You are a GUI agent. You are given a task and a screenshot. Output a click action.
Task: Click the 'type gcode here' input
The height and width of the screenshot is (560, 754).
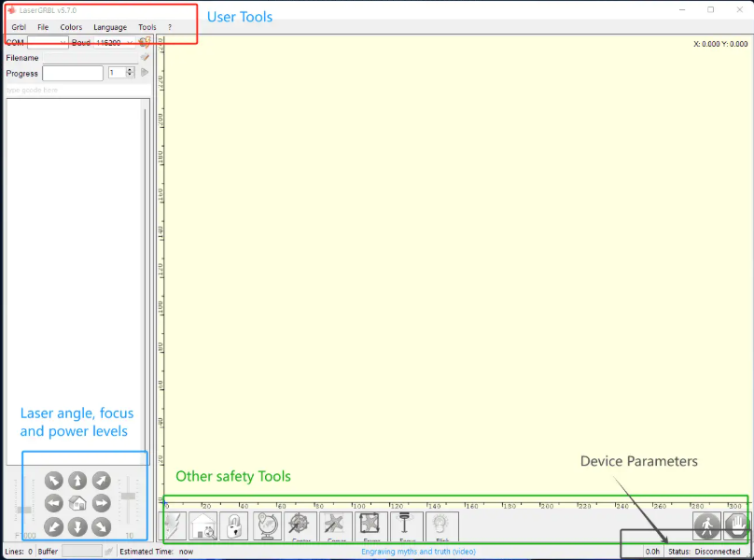click(77, 90)
